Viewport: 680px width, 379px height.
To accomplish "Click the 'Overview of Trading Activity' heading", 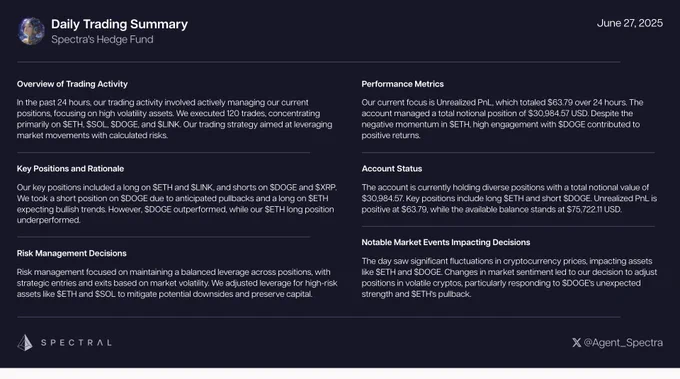I will pos(72,84).
